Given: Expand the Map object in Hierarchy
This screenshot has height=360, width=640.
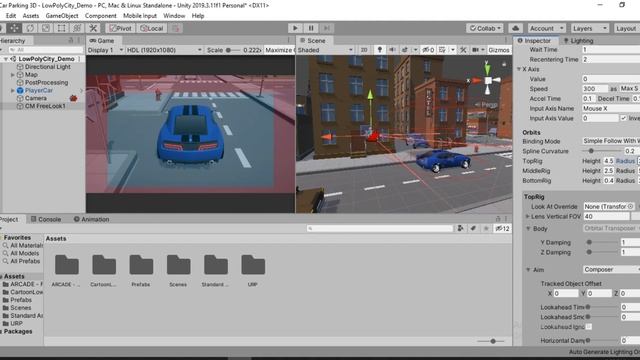Looking at the screenshot, I should coord(12,75).
